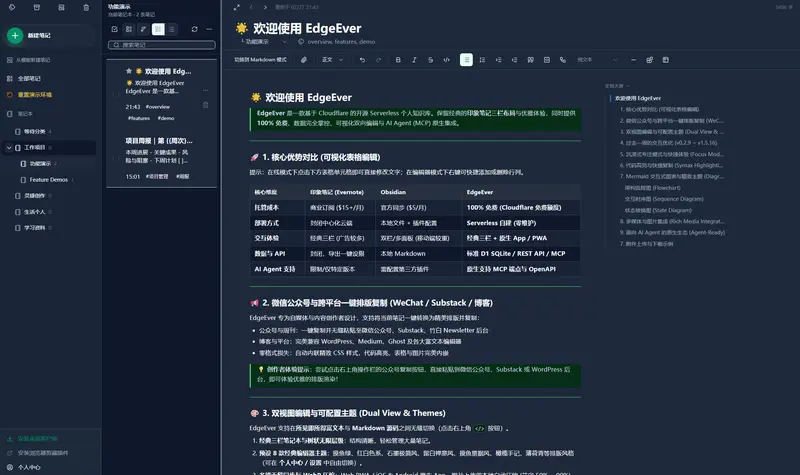
Task: Click the #overview tag on the first note
Action: (158, 107)
